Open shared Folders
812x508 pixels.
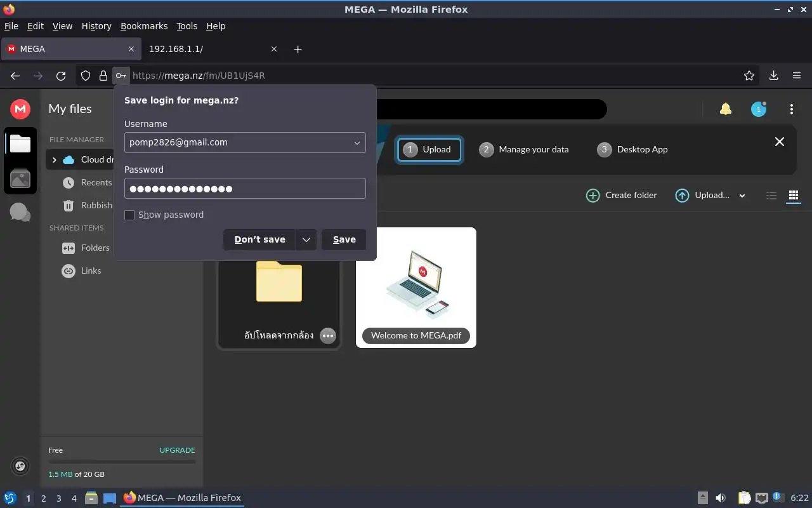[86, 248]
